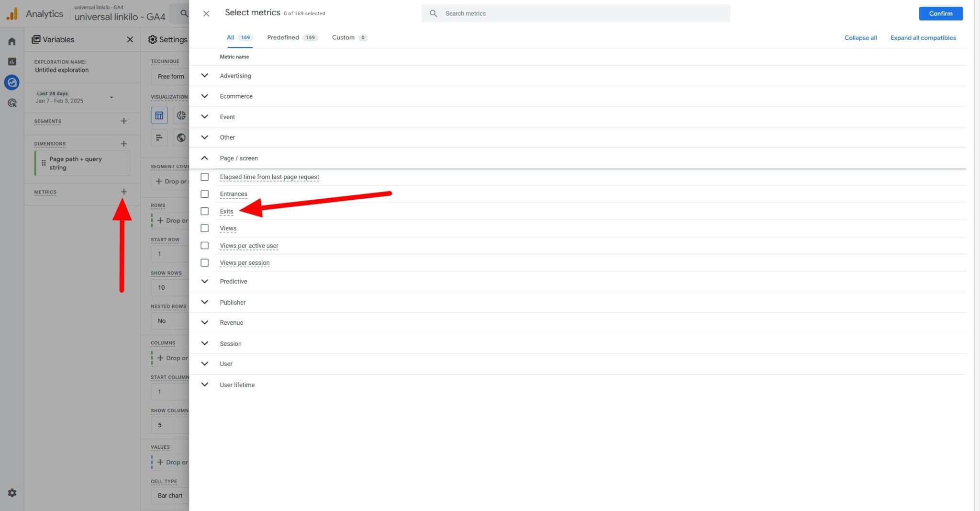The width and height of the screenshot is (980, 511).
Task: Click Expand all compatibles link
Action: [x=923, y=37]
